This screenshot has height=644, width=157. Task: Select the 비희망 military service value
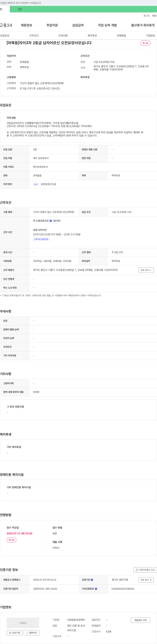coord(36,392)
